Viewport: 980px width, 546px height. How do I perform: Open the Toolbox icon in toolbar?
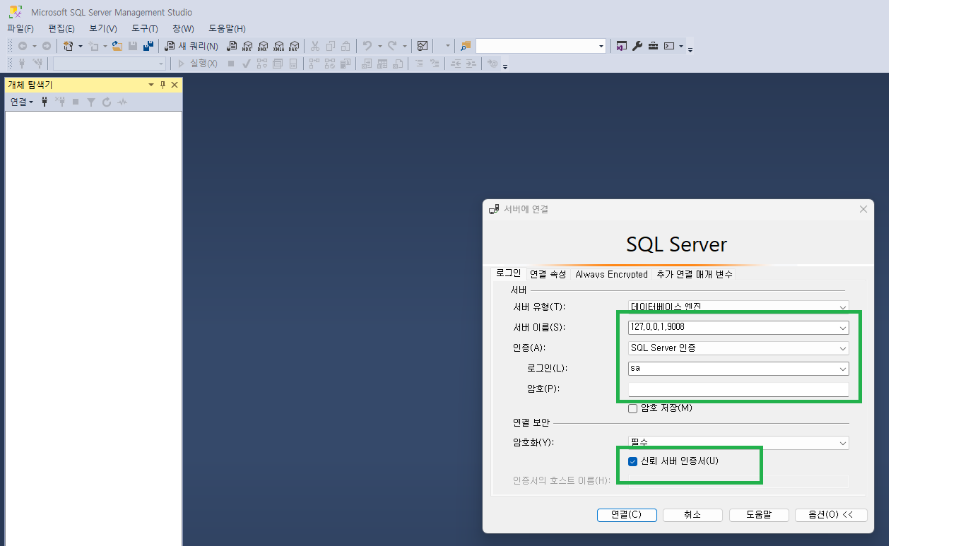(654, 46)
